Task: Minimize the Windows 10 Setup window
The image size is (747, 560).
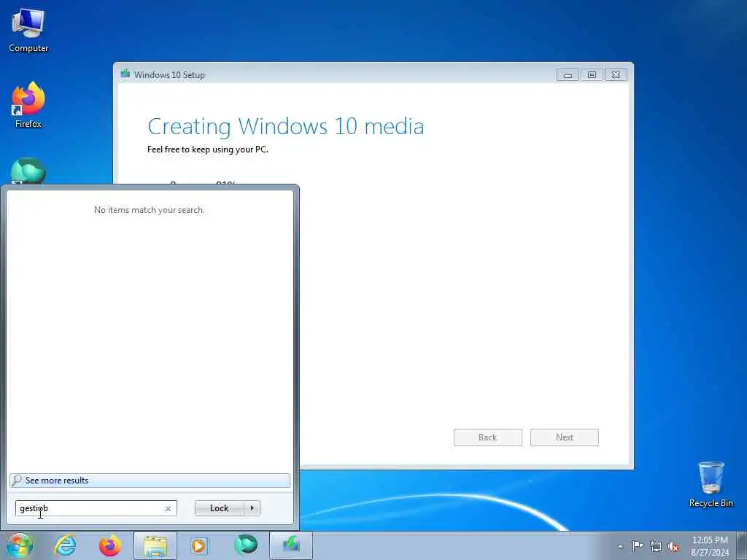Action: (x=568, y=75)
